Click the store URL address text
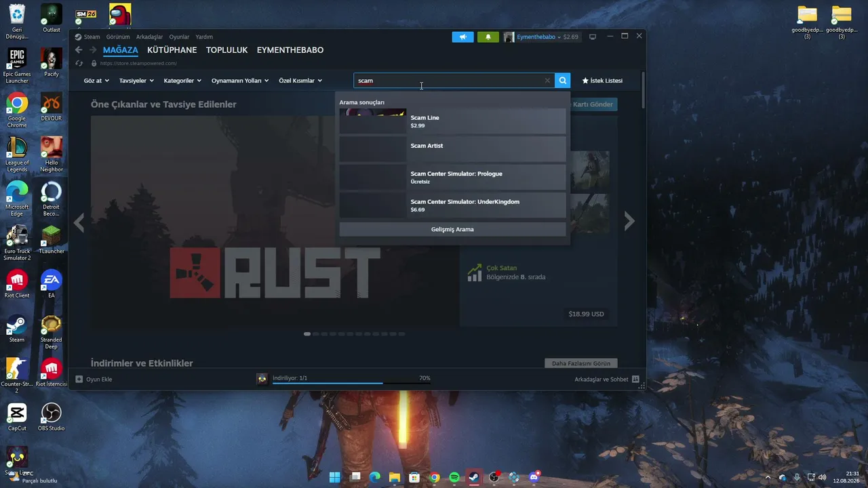Viewport: 868px width, 488px height. (138, 64)
